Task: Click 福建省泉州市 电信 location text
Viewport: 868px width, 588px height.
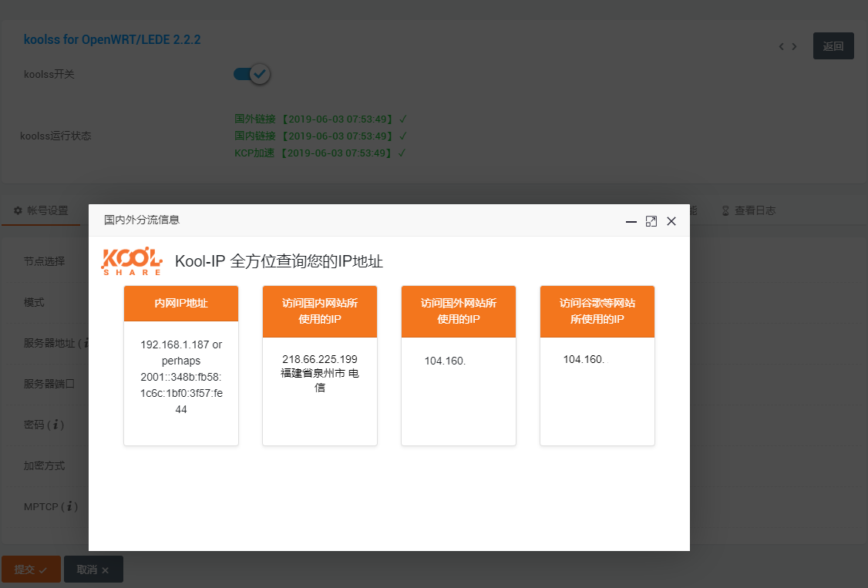Action: click(320, 380)
